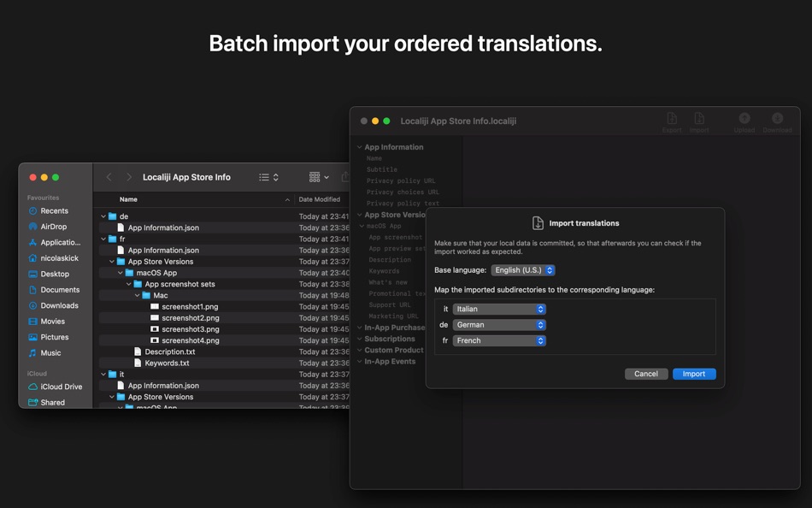Select Marketing URL in Localiji sidebar
812x508 pixels.
[x=393, y=316]
